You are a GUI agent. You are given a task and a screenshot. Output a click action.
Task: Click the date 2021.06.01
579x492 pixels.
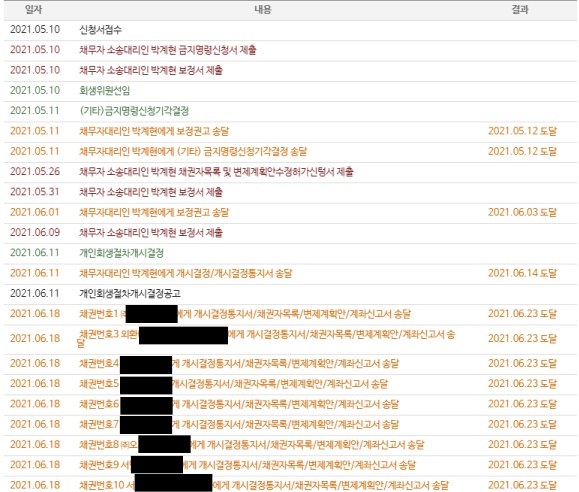(x=35, y=212)
